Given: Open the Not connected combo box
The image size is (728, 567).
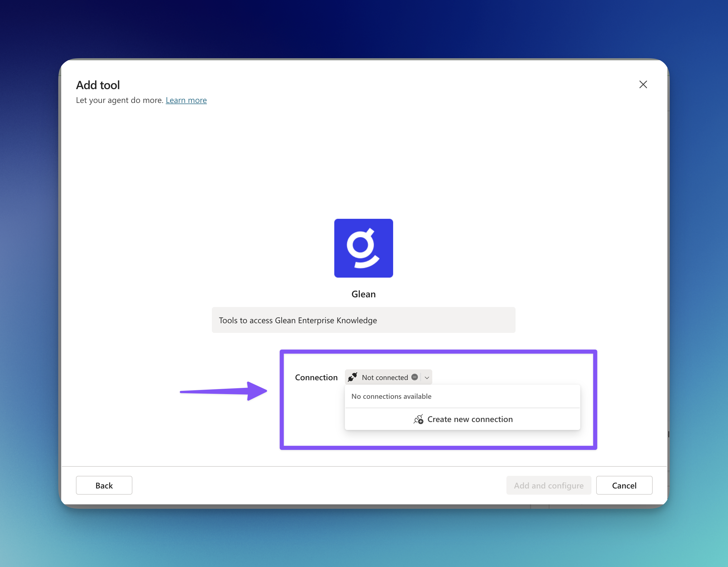Looking at the screenshot, I should (388, 377).
